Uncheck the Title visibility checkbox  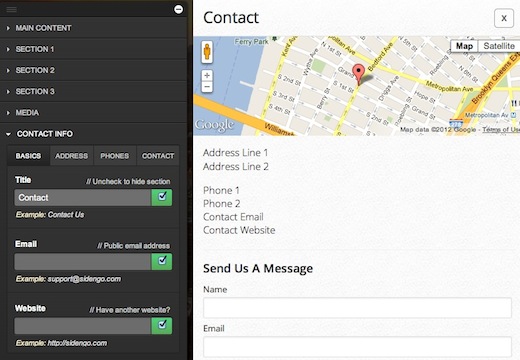(x=162, y=197)
